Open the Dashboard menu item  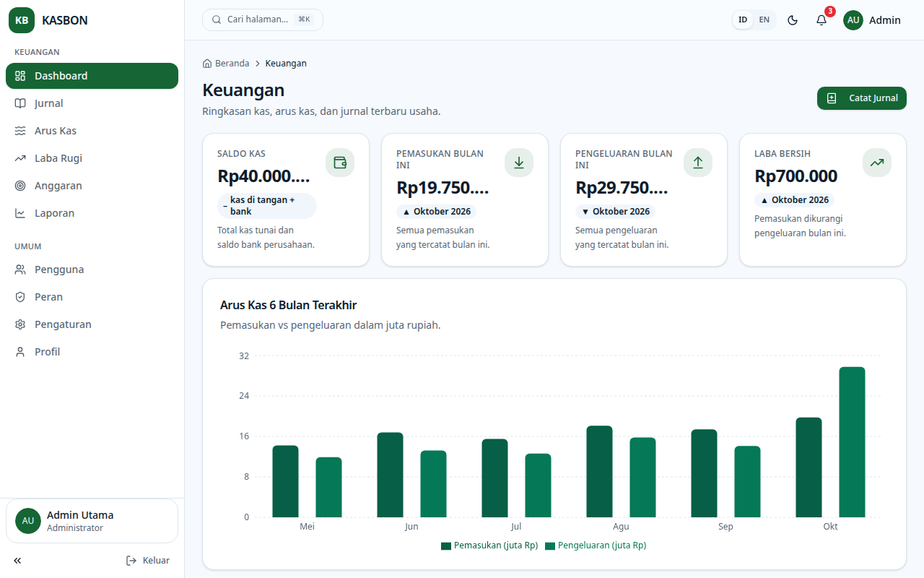92,76
